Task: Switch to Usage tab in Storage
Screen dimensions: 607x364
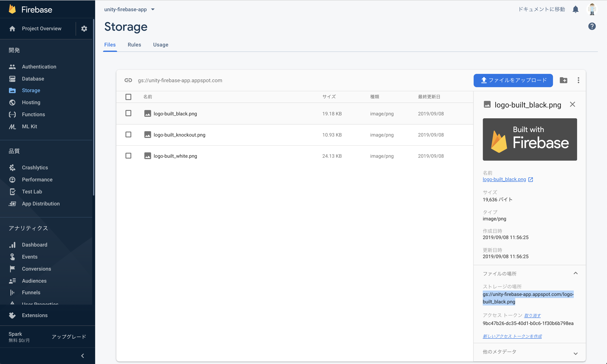Action: (x=160, y=45)
